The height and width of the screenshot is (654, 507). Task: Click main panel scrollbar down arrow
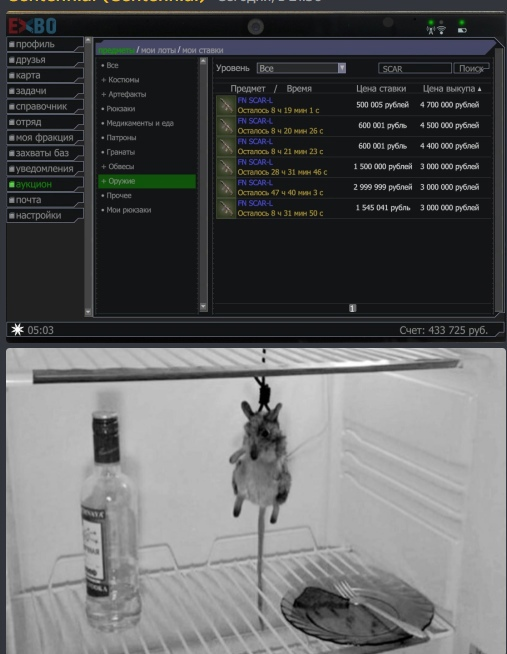click(88, 312)
